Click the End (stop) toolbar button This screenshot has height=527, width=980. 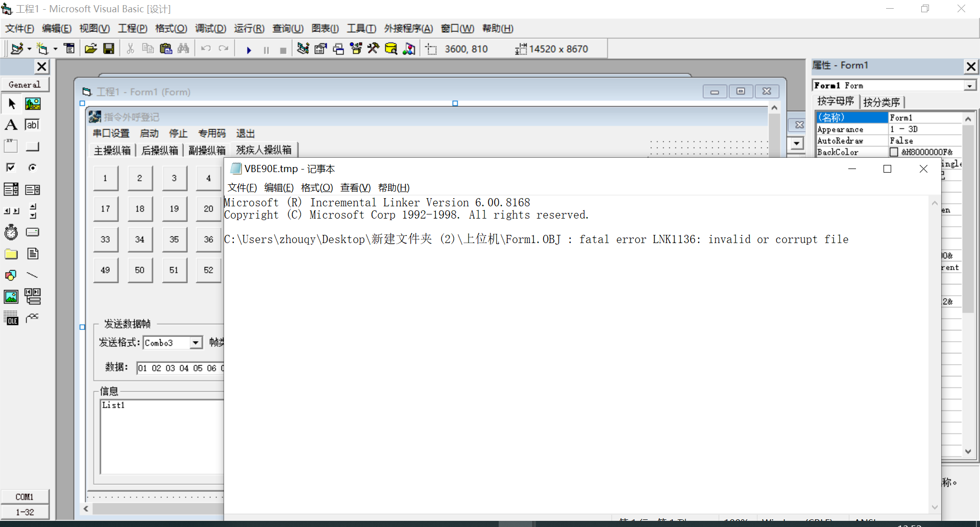(283, 50)
